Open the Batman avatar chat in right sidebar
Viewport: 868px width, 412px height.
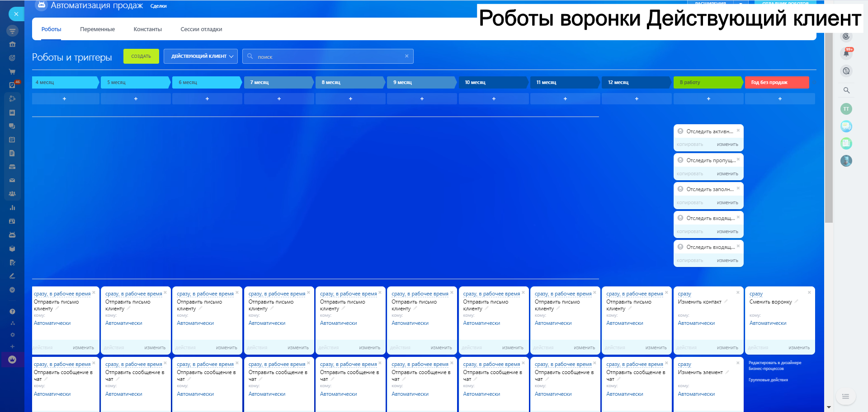[x=846, y=161]
